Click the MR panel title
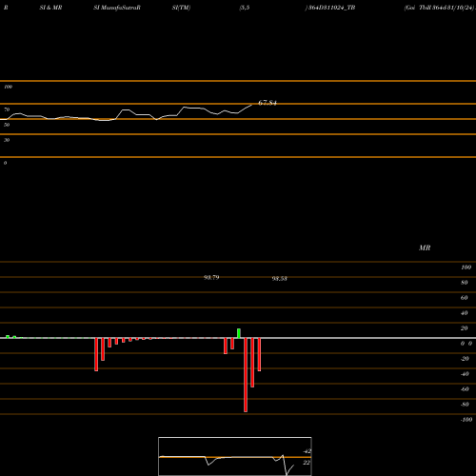The height and width of the screenshot is (476, 476). tap(425, 248)
